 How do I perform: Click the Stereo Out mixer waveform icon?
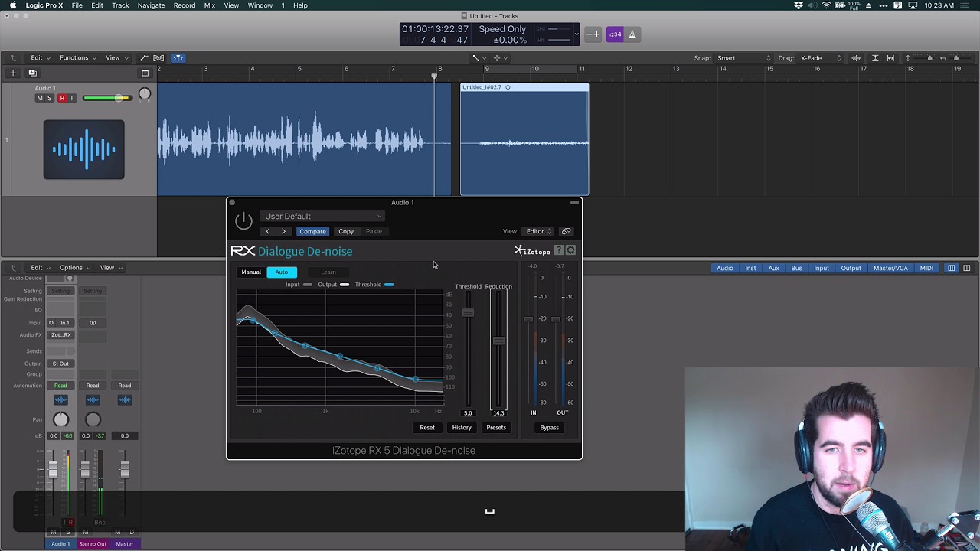93,400
